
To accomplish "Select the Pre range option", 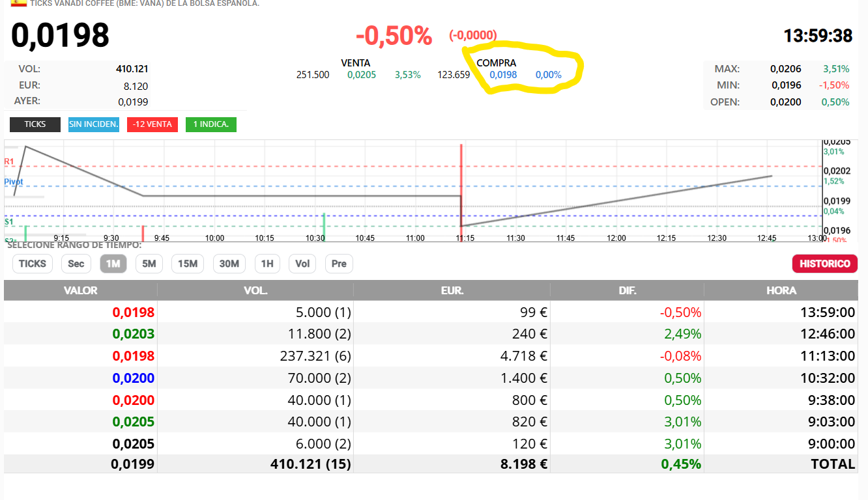I will click(x=339, y=264).
